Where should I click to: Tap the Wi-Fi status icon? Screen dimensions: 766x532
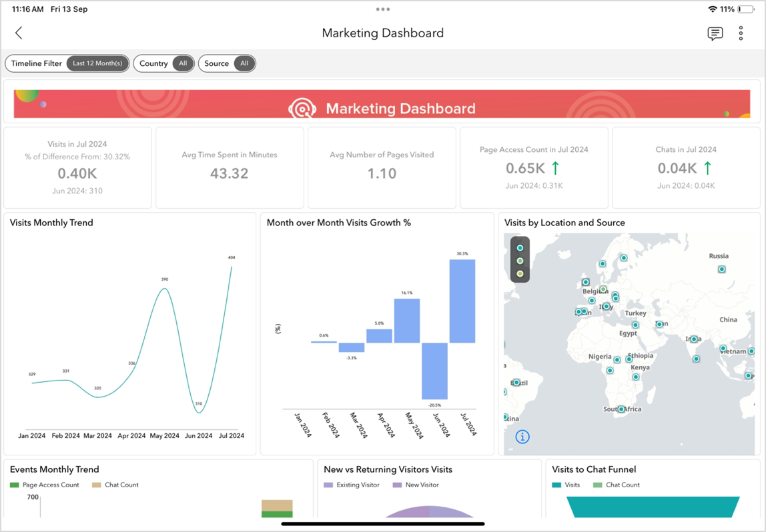[712, 9]
